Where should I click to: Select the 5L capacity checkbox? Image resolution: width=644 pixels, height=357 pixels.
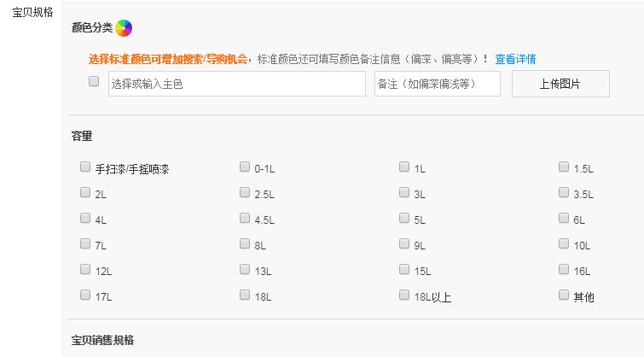(404, 218)
